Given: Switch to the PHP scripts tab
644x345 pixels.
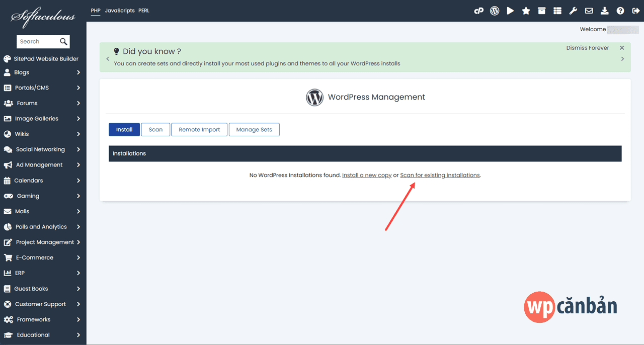Looking at the screenshot, I should click(96, 11).
